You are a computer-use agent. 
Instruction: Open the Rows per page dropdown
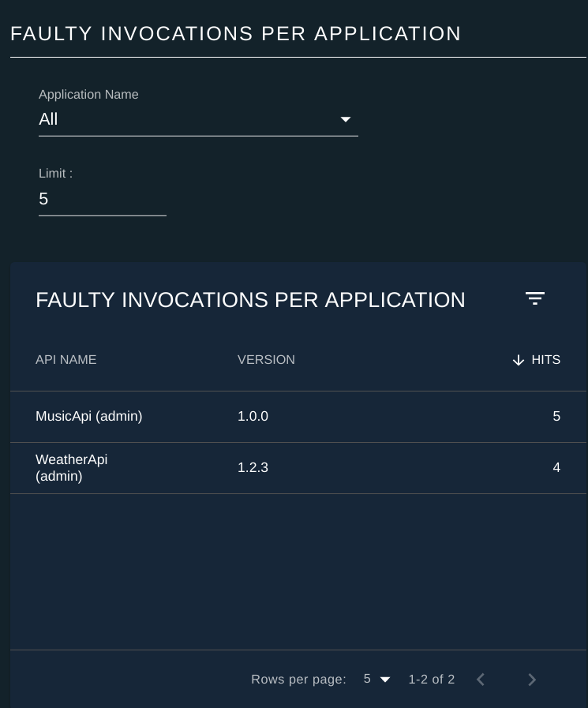(376, 679)
